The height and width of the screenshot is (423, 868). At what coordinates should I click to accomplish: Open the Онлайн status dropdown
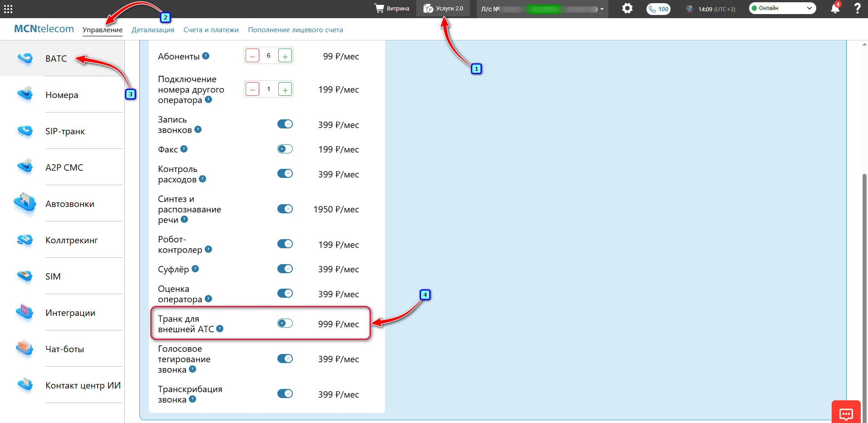(x=782, y=8)
